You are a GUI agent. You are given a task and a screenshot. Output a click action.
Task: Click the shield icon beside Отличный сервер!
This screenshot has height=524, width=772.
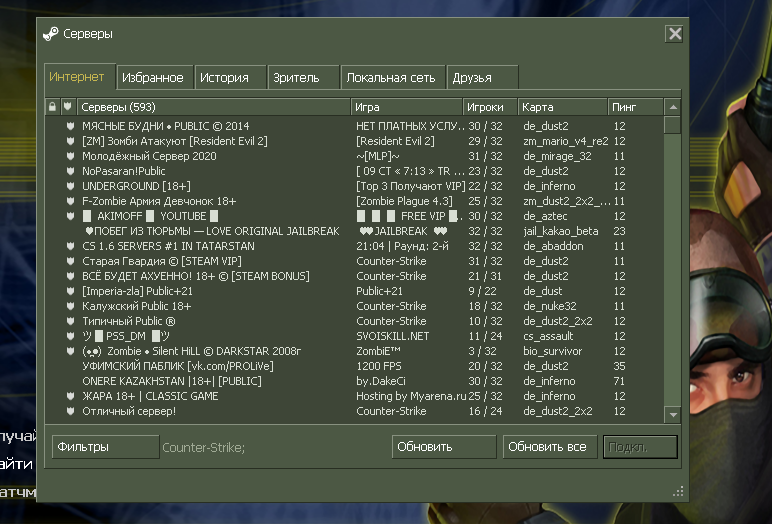point(70,411)
